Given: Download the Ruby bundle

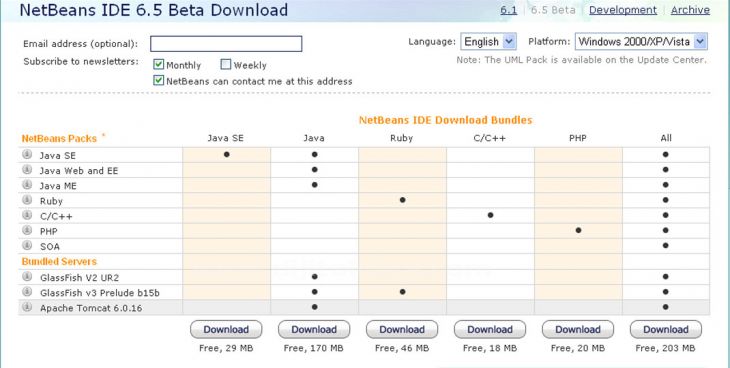Looking at the screenshot, I should tap(402, 329).
